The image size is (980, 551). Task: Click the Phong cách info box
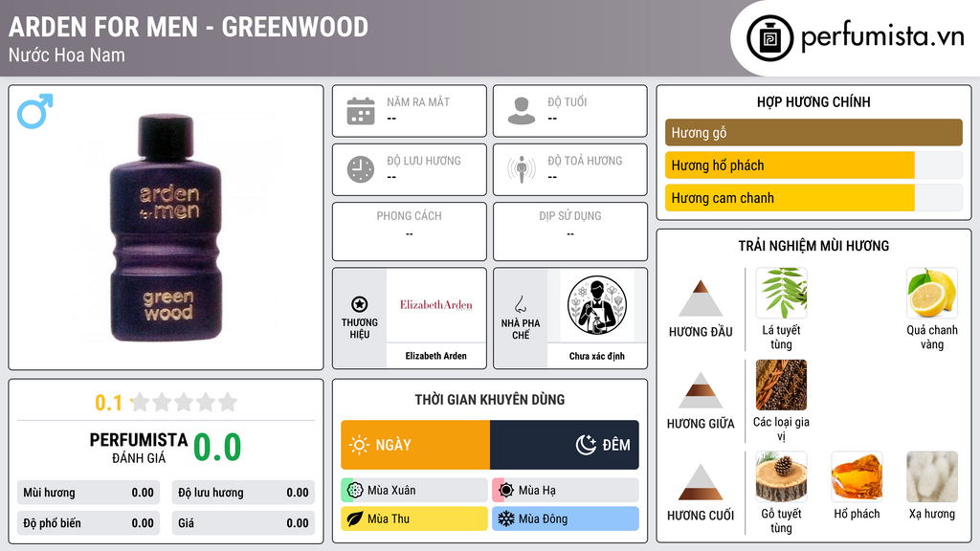coord(410,231)
